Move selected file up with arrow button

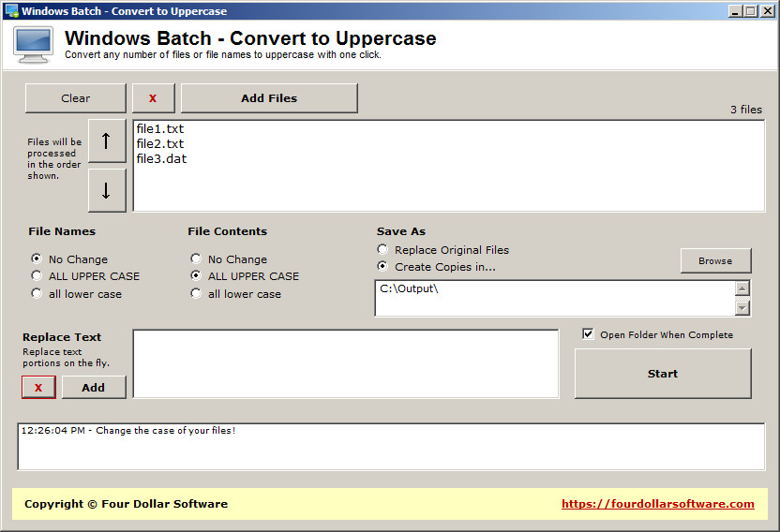click(107, 140)
